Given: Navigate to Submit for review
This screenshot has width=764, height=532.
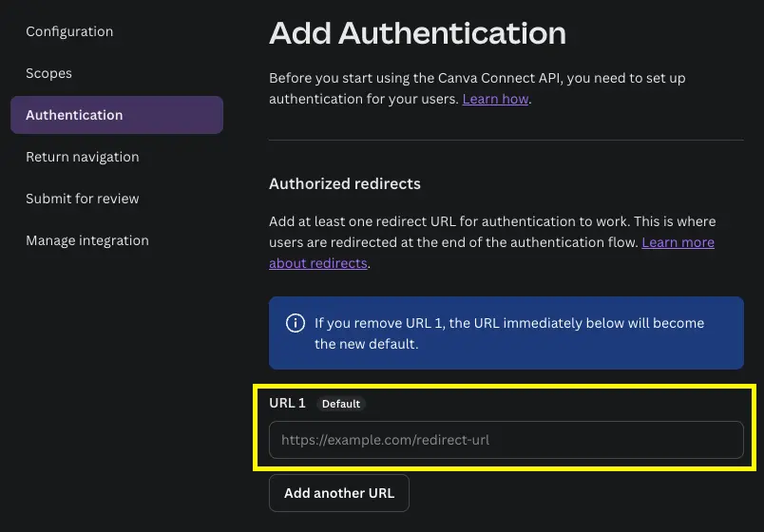Looking at the screenshot, I should pyautogui.click(x=83, y=199).
